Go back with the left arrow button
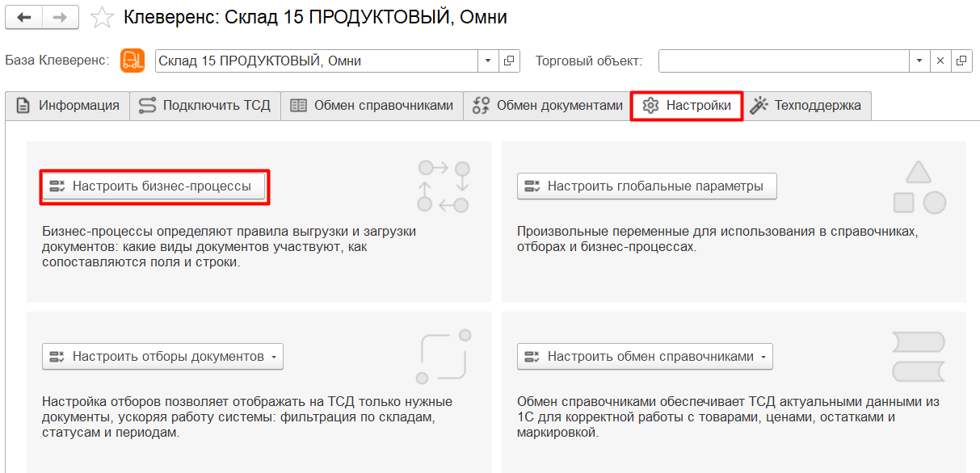This screenshot has width=980, height=473. tap(23, 17)
